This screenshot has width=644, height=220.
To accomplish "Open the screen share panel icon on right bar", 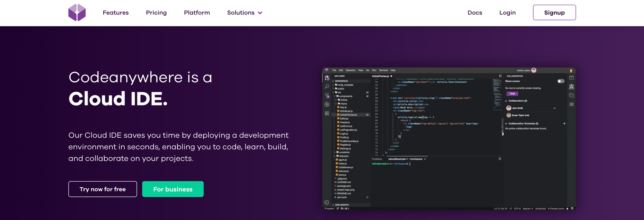I will (x=572, y=78).
